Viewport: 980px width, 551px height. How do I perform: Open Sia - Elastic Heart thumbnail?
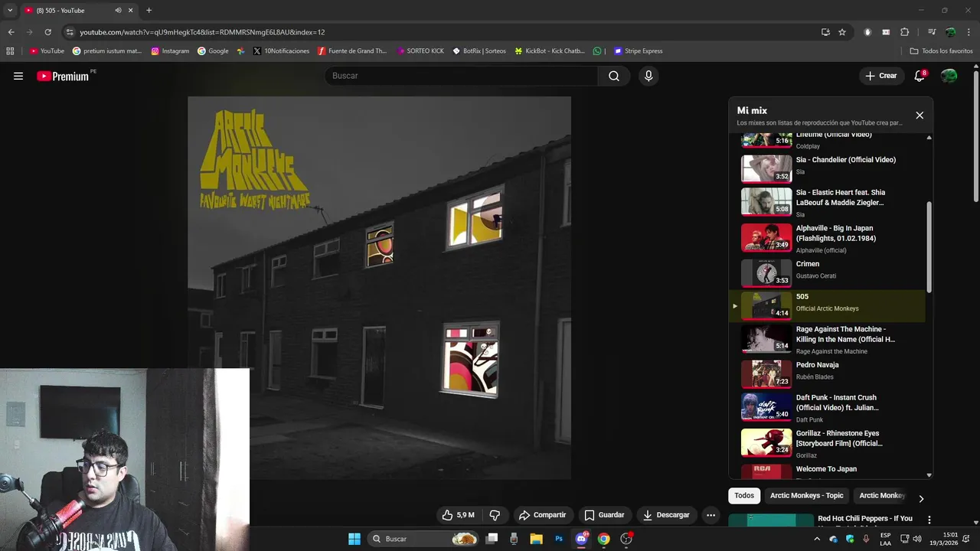(x=766, y=202)
